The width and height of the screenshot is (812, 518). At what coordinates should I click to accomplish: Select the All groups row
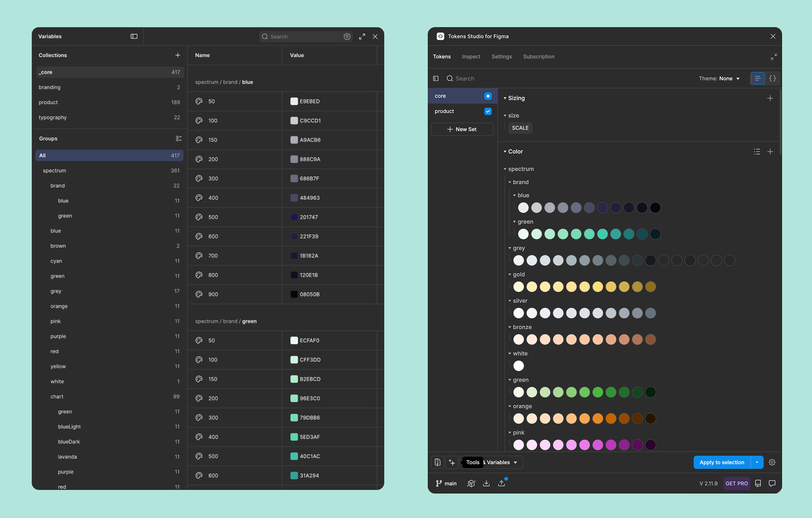[x=110, y=155]
